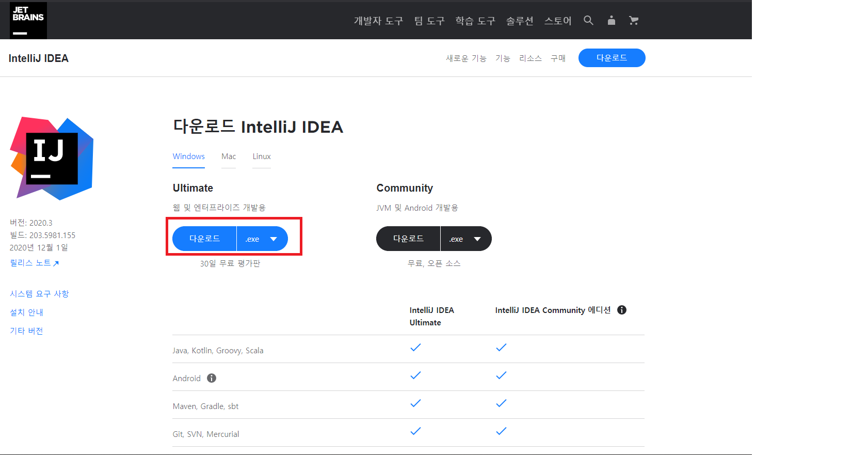Image resolution: width=868 pixels, height=455 pixels.
Task: Open 학습 도구 menu
Action: tap(475, 21)
